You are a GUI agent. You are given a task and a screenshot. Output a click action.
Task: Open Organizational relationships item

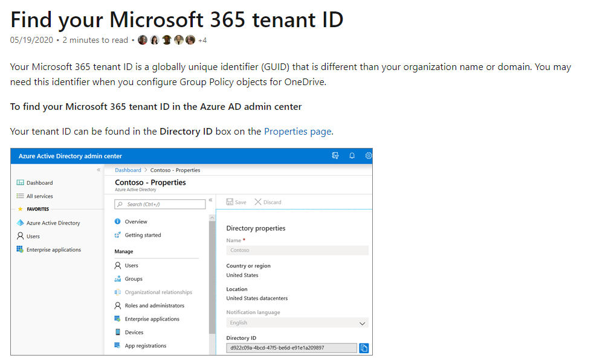(x=158, y=293)
